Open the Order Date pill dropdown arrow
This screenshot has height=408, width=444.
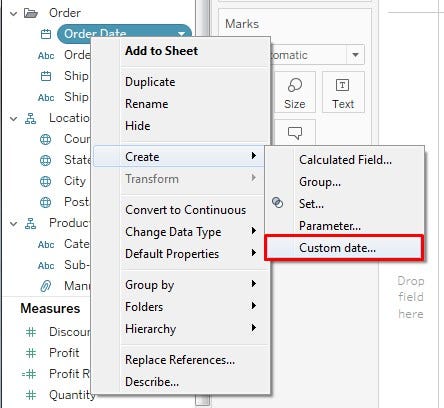[x=181, y=34]
